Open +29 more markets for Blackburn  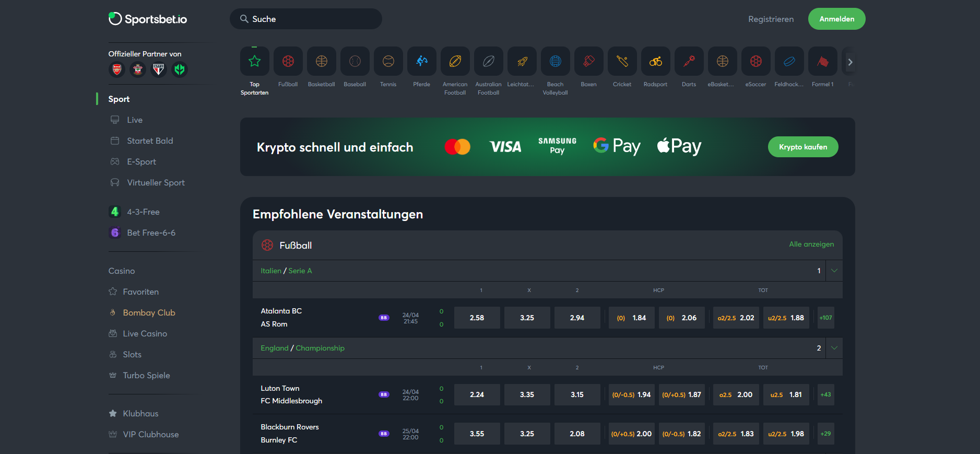(x=826, y=434)
